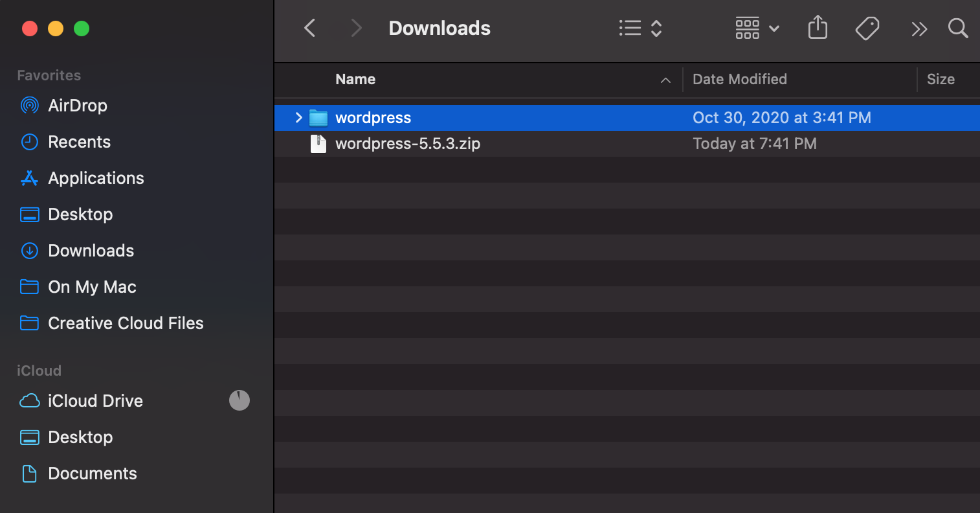This screenshot has height=513, width=980.
Task: Select Recents in the sidebar
Action: pos(79,141)
